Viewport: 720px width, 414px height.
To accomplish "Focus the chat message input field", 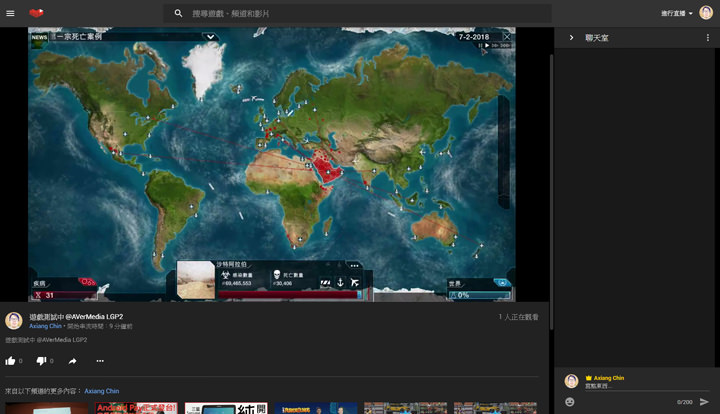I will 647,386.
